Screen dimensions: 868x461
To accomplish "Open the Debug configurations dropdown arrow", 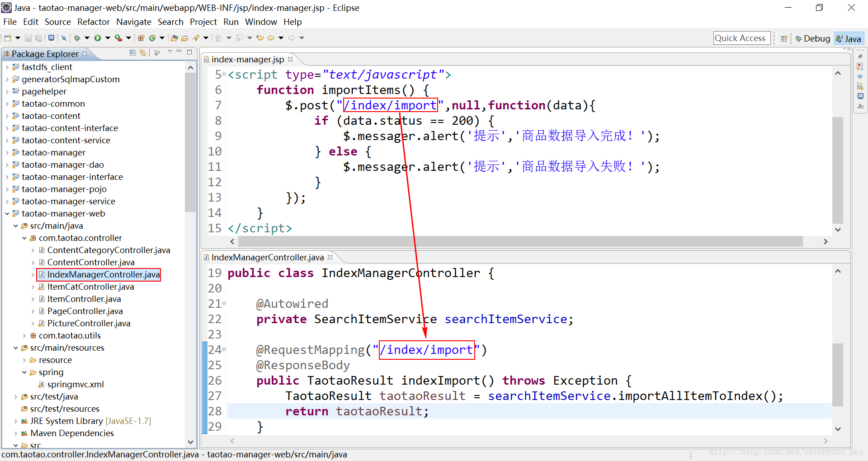I will pos(87,38).
